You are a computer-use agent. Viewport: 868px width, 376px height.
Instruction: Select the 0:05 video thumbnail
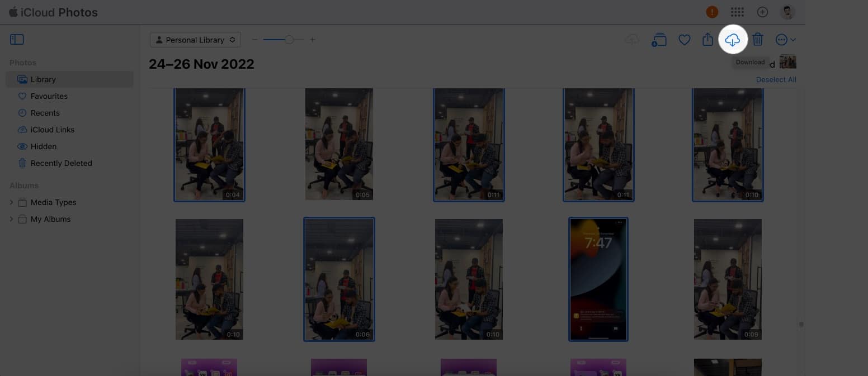click(339, 144)
